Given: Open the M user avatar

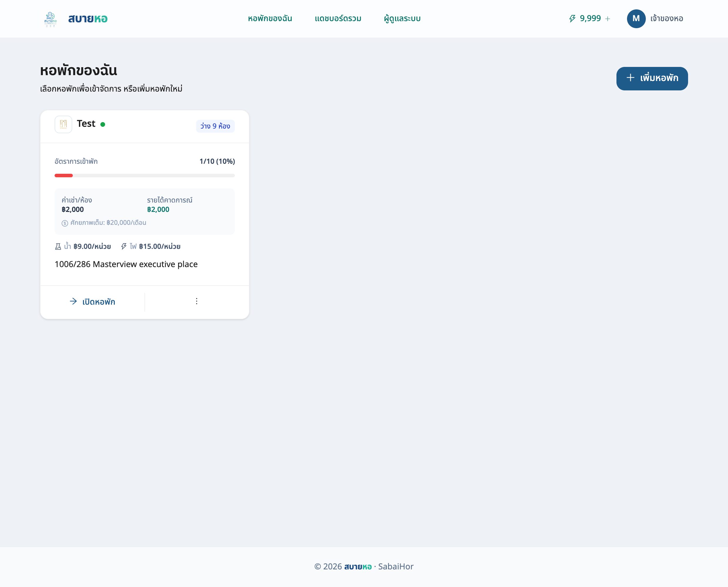Looking at the screenshot, I should pyautogui.click(x=636, y=18).
